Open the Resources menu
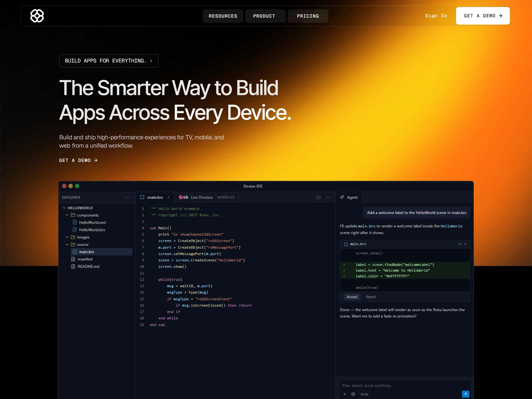 223,16
